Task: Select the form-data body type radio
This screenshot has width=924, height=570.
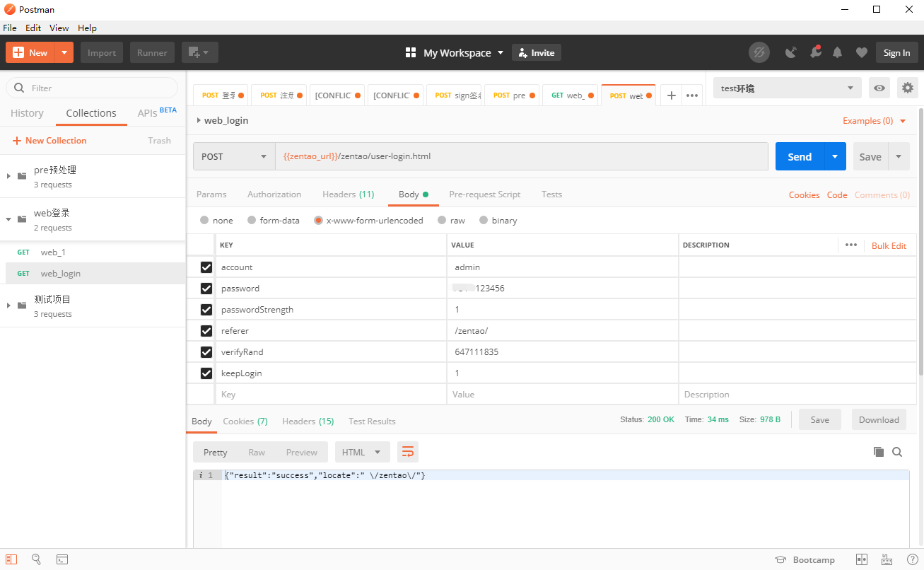Action: [x=252, y=220]
